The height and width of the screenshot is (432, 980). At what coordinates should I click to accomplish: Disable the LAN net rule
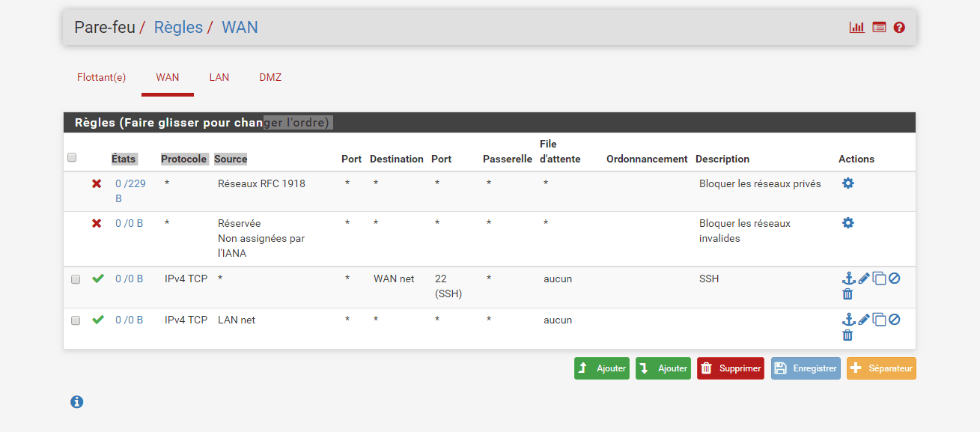point(894,320)
